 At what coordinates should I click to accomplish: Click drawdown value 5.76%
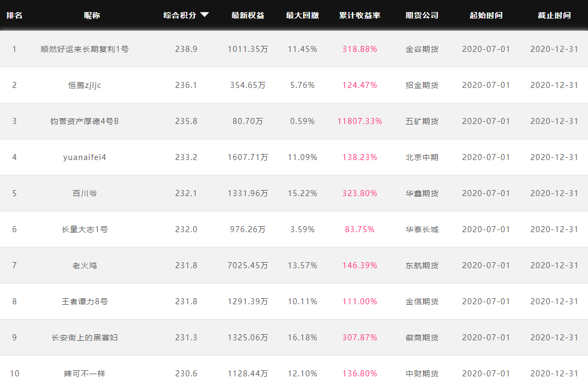302,85
